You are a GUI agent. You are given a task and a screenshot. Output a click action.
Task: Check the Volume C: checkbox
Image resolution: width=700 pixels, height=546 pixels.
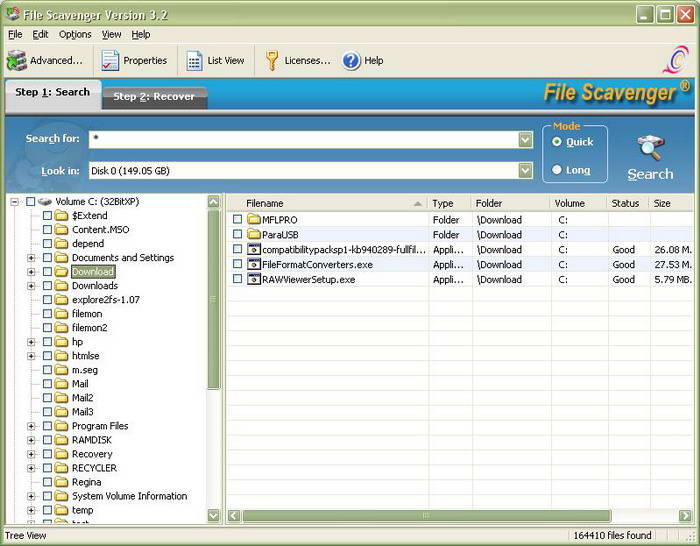(x=30, y=202)
